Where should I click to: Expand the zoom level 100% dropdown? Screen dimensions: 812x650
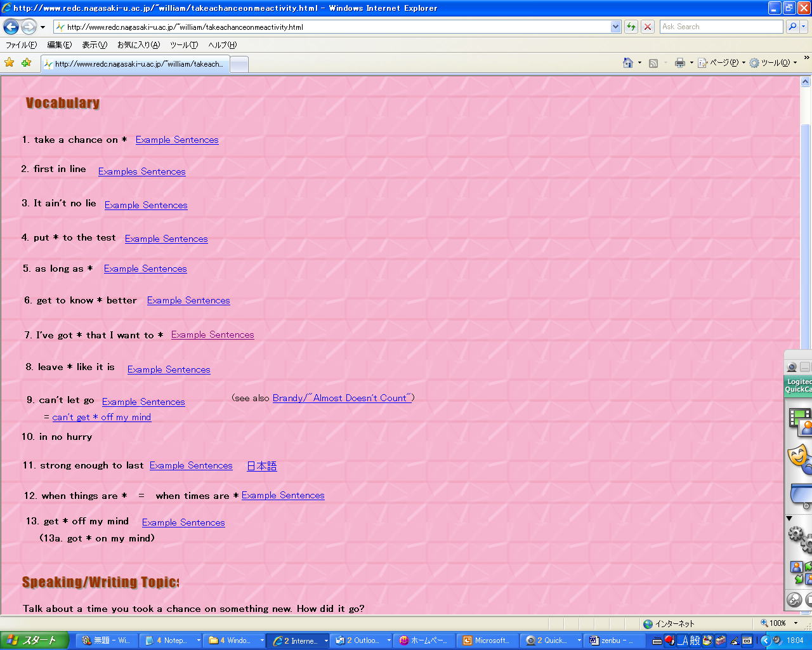(x=796, y=623)
